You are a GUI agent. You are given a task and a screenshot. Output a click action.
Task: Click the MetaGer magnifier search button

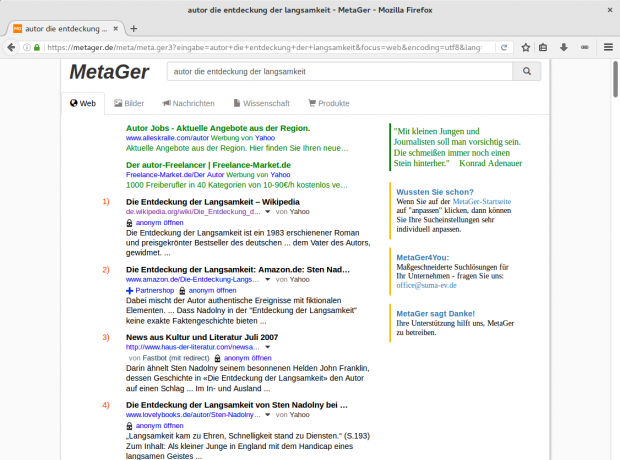coord(527,72)
